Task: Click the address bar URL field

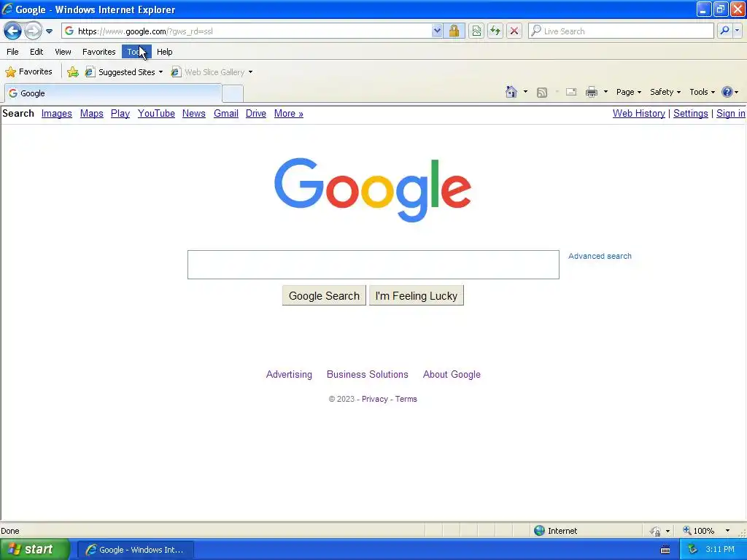Action: [247, 31]
